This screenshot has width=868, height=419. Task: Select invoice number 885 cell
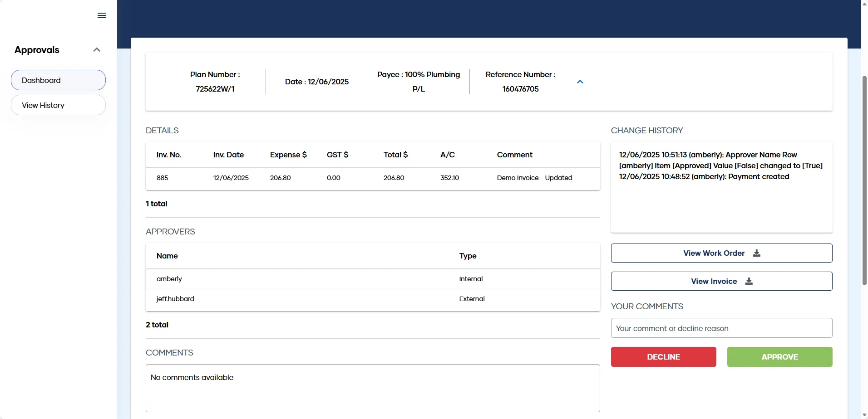[162, 178]
